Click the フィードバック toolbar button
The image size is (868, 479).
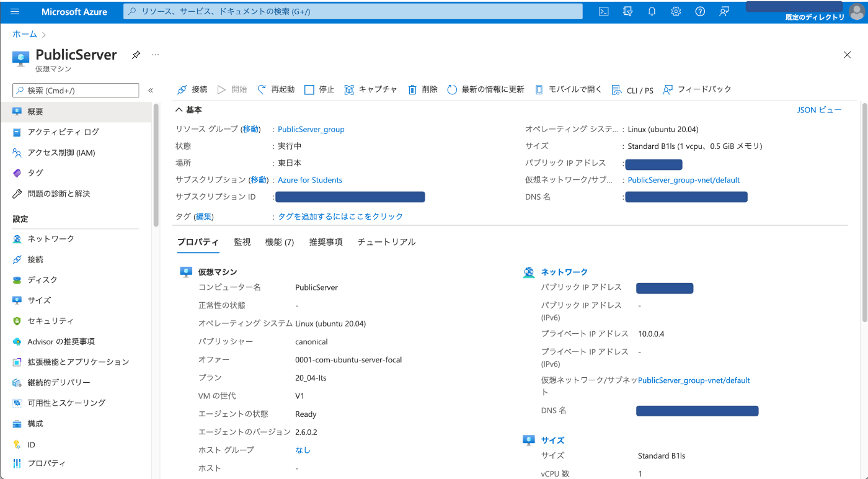click(697, 89)
